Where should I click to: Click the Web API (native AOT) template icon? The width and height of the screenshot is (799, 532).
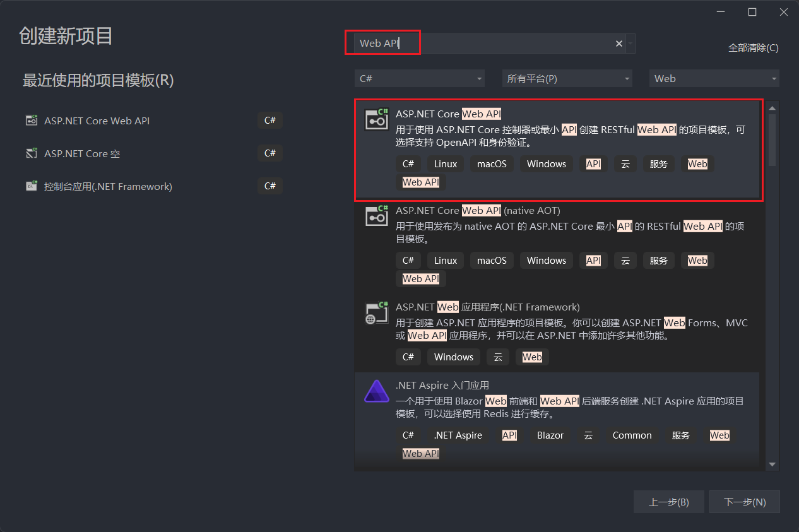coord(377,216)
